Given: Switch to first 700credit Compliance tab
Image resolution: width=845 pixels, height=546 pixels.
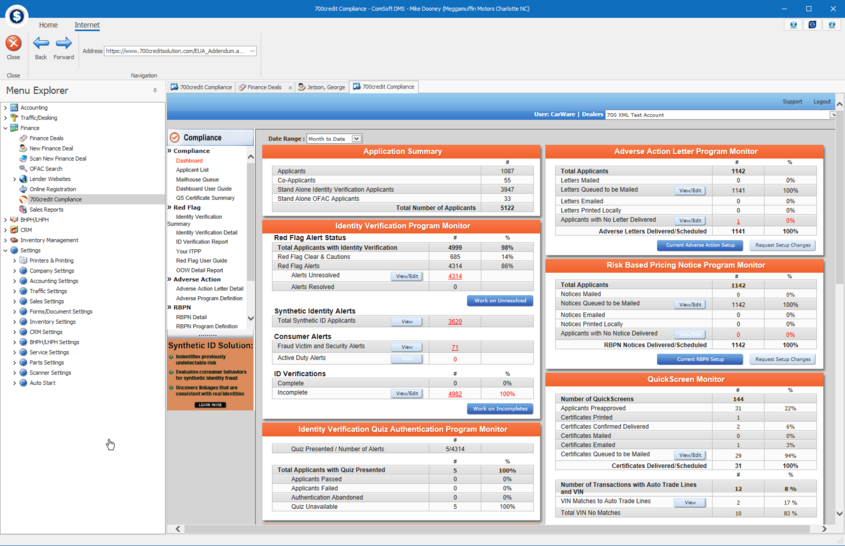Looking at the screenshot, I should click(x=201, y=87).
